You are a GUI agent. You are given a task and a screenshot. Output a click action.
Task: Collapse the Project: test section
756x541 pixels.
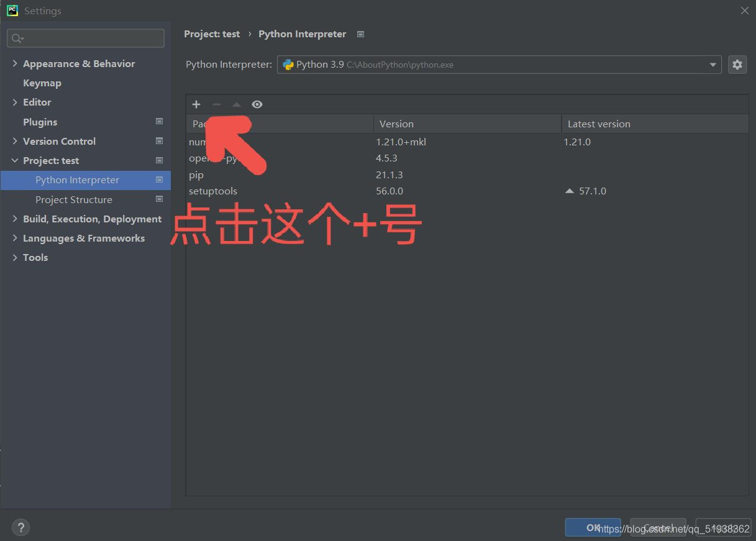pos(15,160)
